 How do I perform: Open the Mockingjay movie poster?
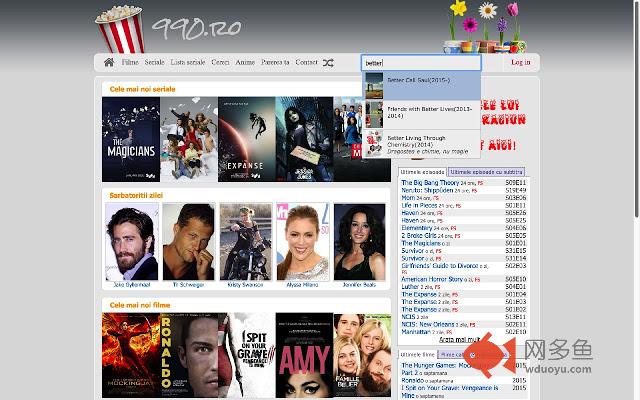point(131,355)
